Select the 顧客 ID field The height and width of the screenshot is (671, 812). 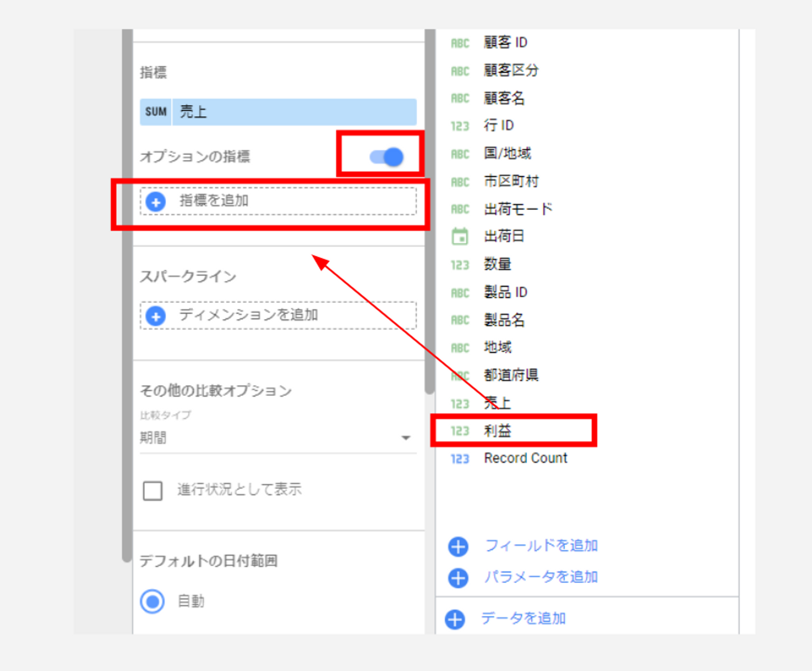(505, 42)
